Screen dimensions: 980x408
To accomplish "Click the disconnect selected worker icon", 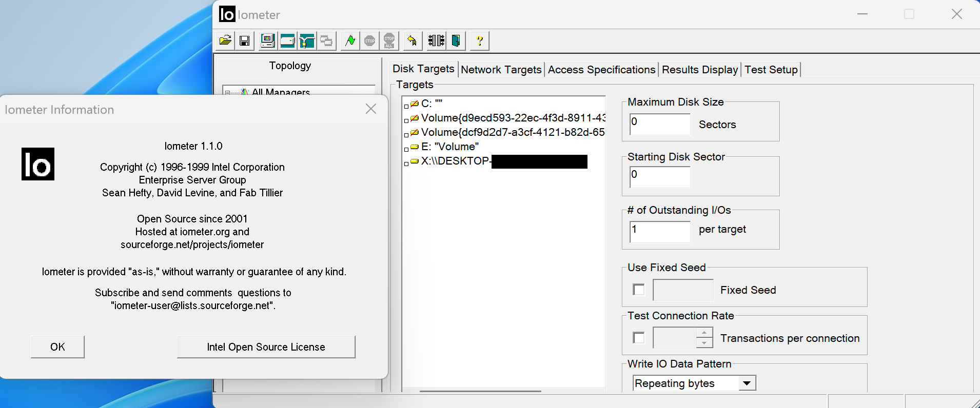I will click(x=436, y=40).
